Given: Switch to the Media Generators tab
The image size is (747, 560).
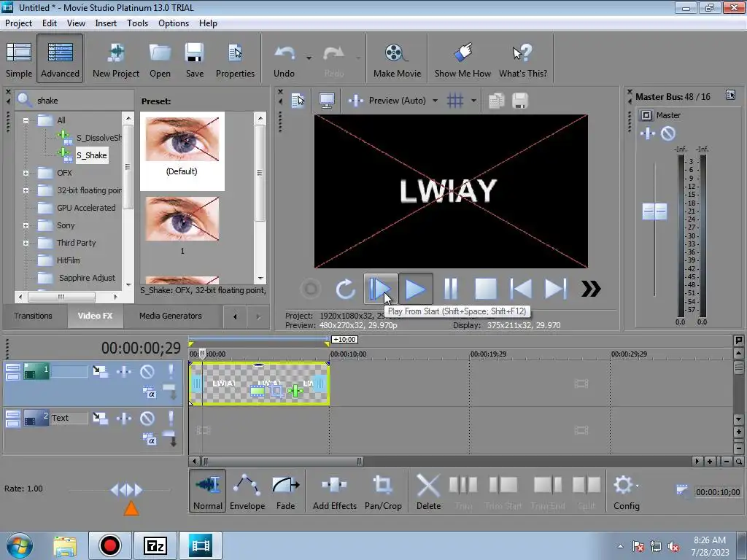Looking at the screenshot, I should point(171,316).
